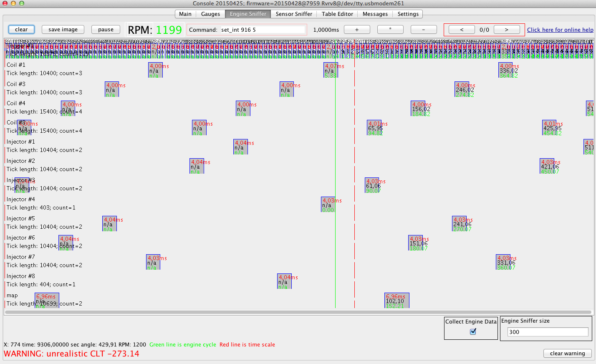Click the Injector #4 pulse labeled 4,03ms
Screen dimensions: 596x364
pos(328,205)
